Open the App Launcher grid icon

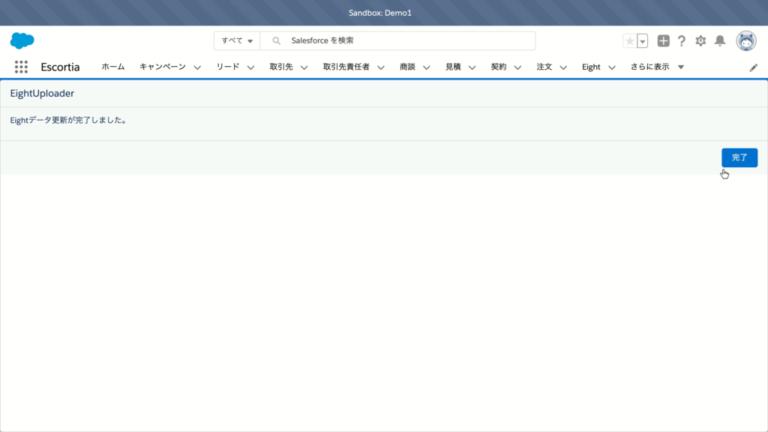tap(21, 67)
